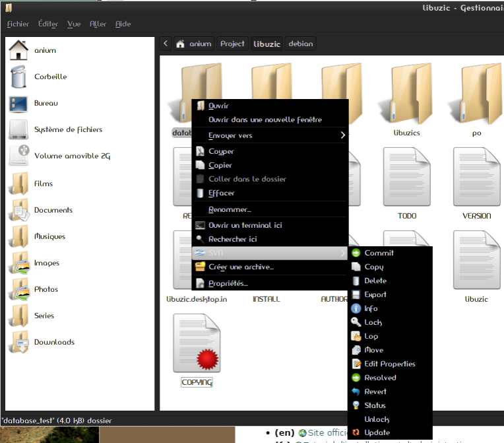Expand the SVN submenu entry
Screen dimensions: 504x443
click(270, 253)
